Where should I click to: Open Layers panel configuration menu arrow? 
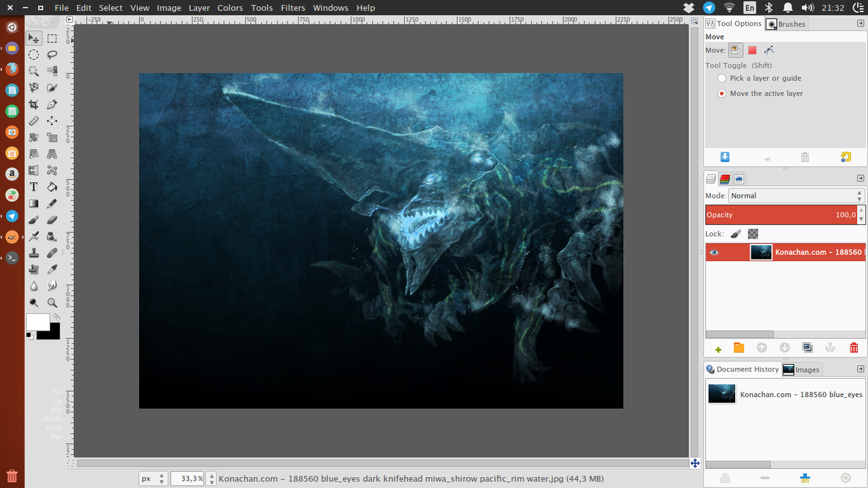pos(861,179)
